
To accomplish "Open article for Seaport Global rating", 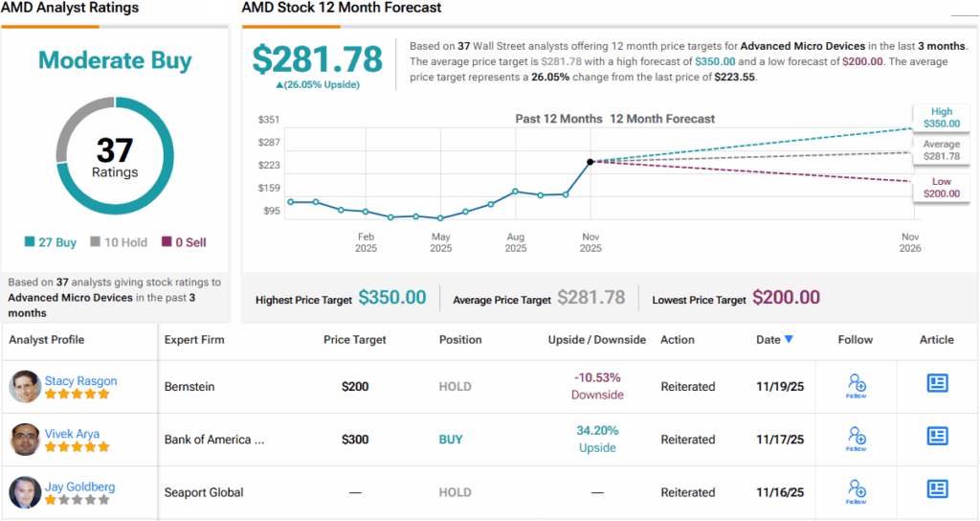I will click(x=937, y=488).
